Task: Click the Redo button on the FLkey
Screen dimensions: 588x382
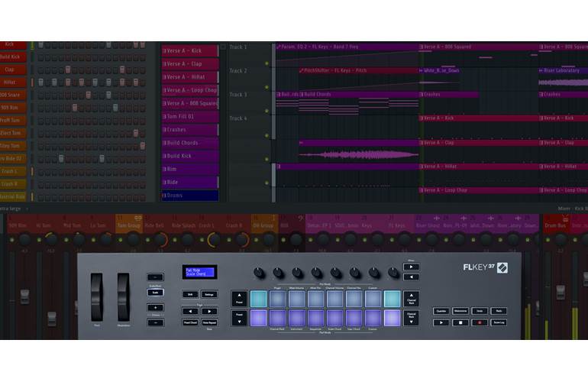Action: click(x=499, y=311)
